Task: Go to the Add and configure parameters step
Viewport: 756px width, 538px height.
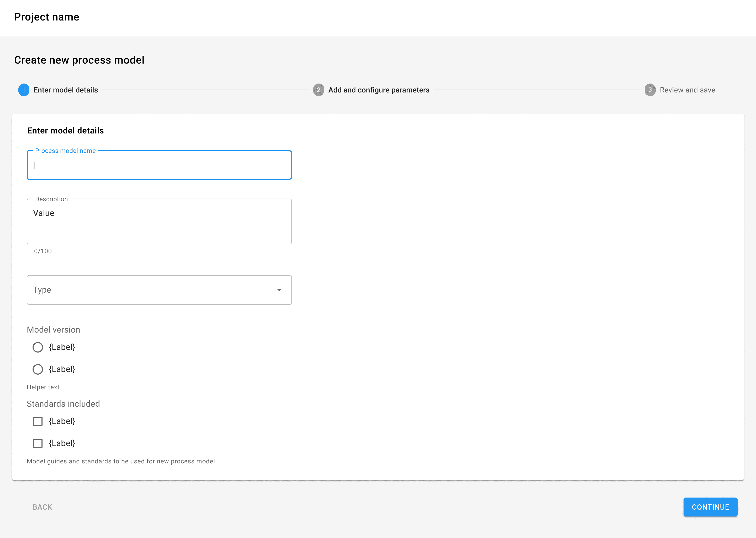Action: click(371, 90)
